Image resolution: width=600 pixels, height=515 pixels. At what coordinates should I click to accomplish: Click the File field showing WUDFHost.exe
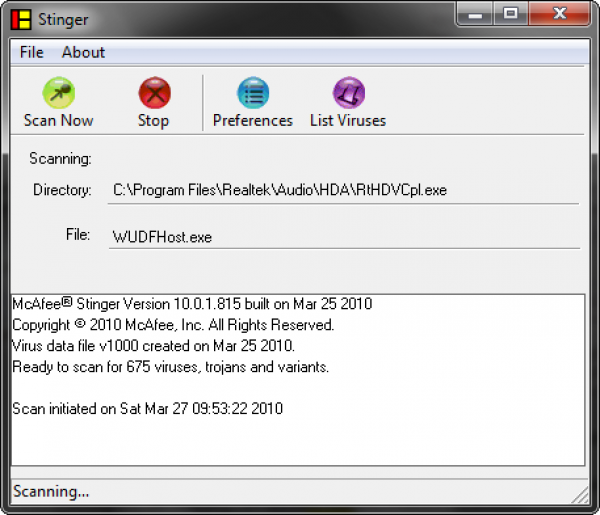click(x=344, y=237)
